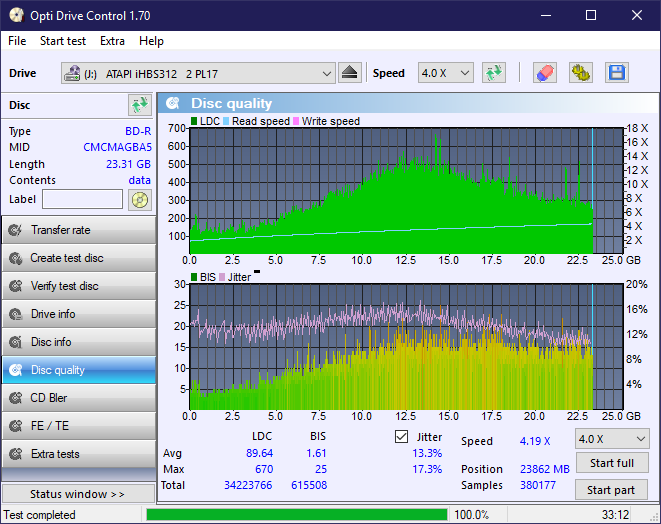Viewport: 661px width, 524px height.
Task: Click the eraser icon in toolbar
Action: 545,73
